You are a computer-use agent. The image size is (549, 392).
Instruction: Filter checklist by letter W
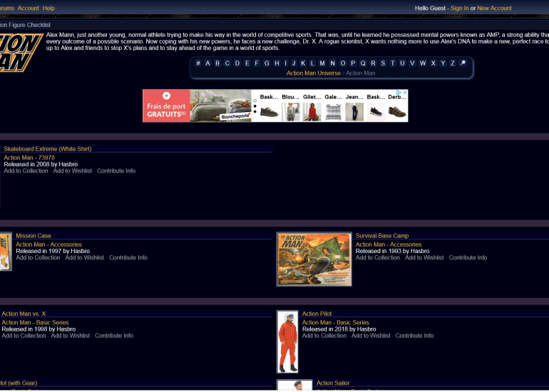(x=423, y=63)
